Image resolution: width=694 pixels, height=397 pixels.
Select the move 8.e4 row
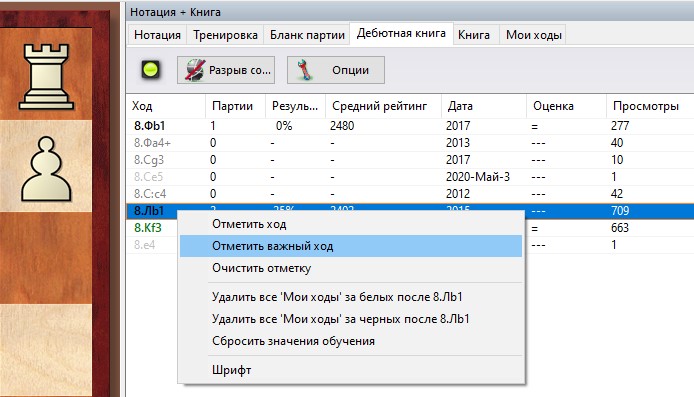[x=145, y=245]
